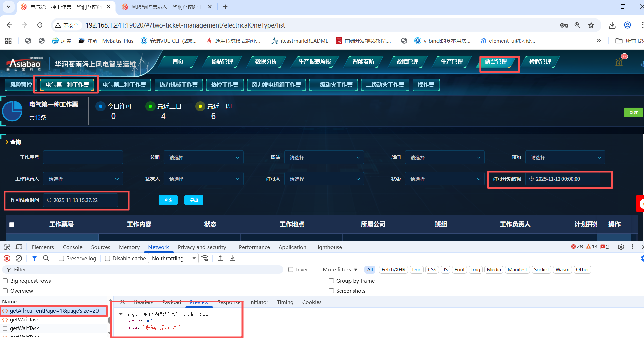Click the notification bell icon
The height and width of the screenshot is (338, 644).
(x=619, y=63)
